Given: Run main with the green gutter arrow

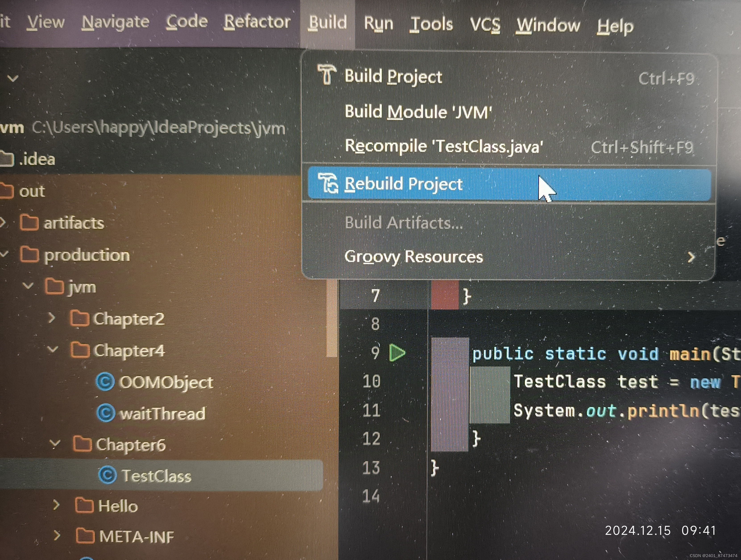Looking at the screenshot, I should coord(397,353).
